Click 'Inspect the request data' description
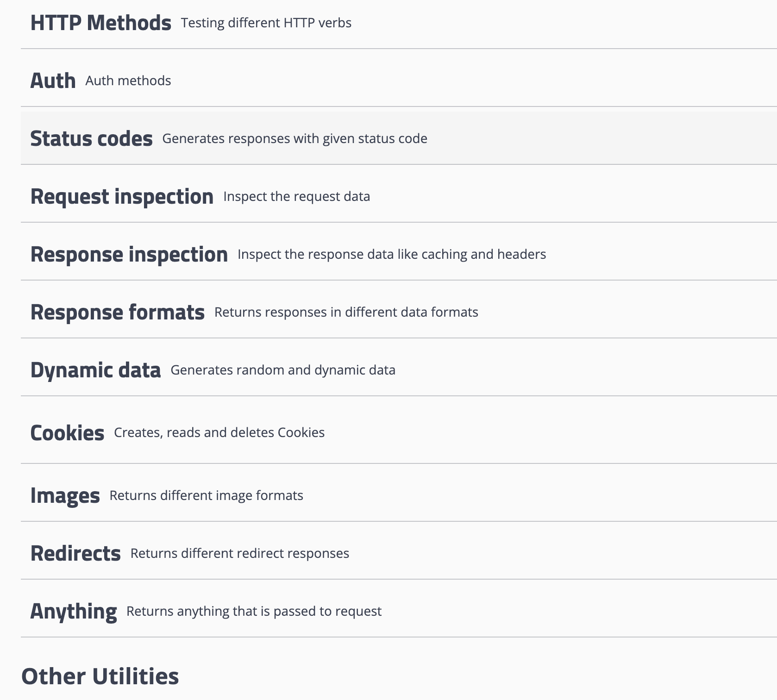The image size is (777, 700). (x=297, y=196)
